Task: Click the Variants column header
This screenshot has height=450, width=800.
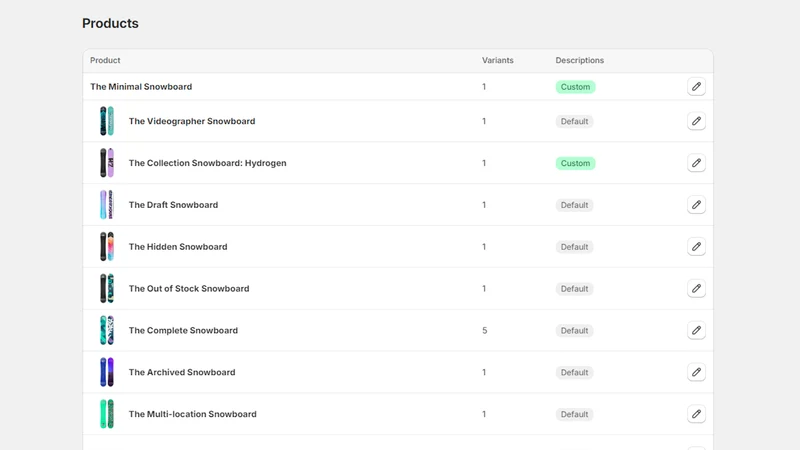Action: click(x=497, y=60)
